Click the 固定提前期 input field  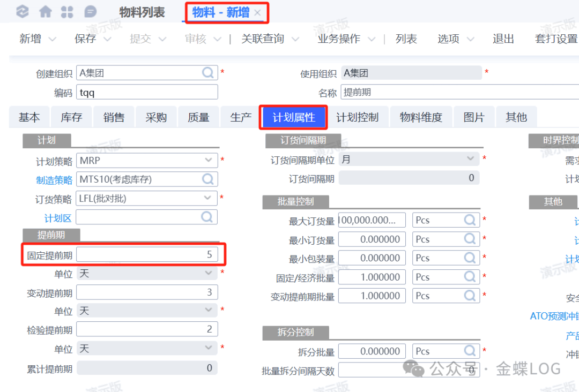146,254
